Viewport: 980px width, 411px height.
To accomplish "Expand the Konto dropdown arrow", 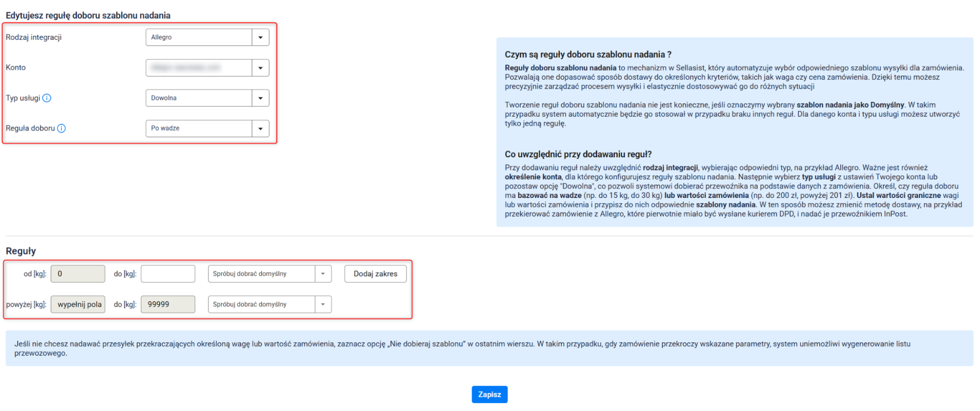I will click(x=260, y=68).
